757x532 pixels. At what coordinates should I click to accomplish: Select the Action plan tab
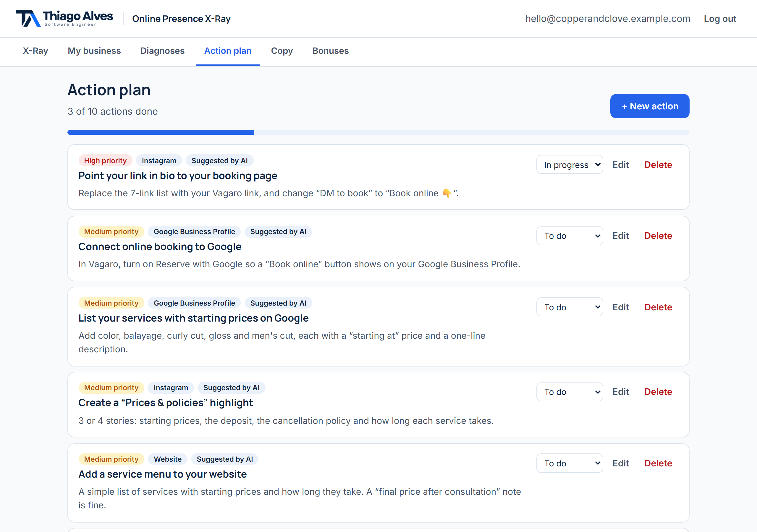point(228,51)
